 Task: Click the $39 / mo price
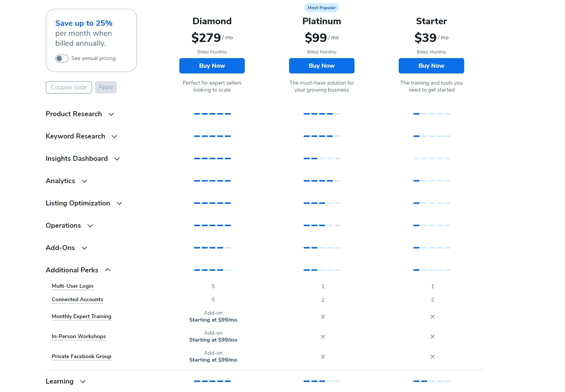coord(431,38)
